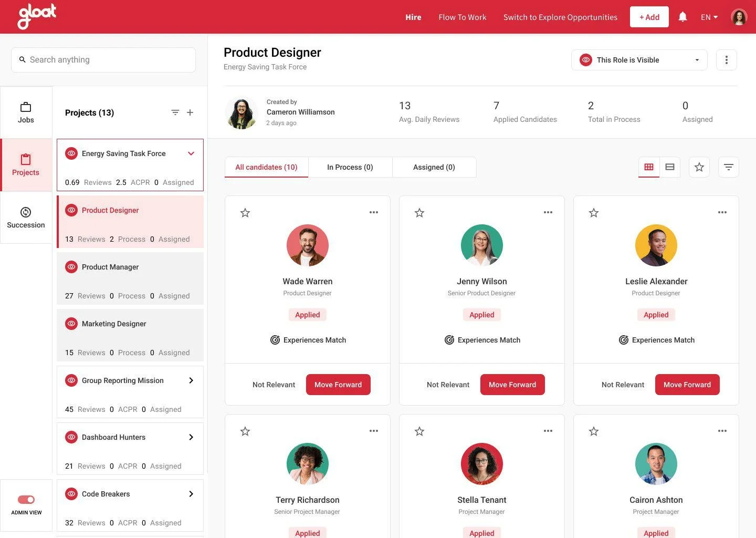Star Jenny Wilson's card
The image size is (756, 538).
tap(419, 213)
